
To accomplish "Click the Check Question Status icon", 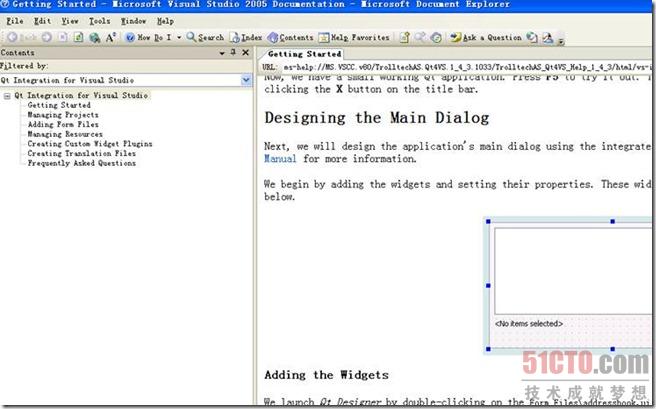I will point(532,37).
